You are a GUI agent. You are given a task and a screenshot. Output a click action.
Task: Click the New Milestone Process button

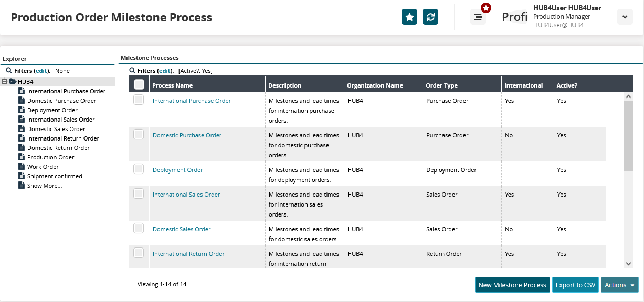(512, 285)
